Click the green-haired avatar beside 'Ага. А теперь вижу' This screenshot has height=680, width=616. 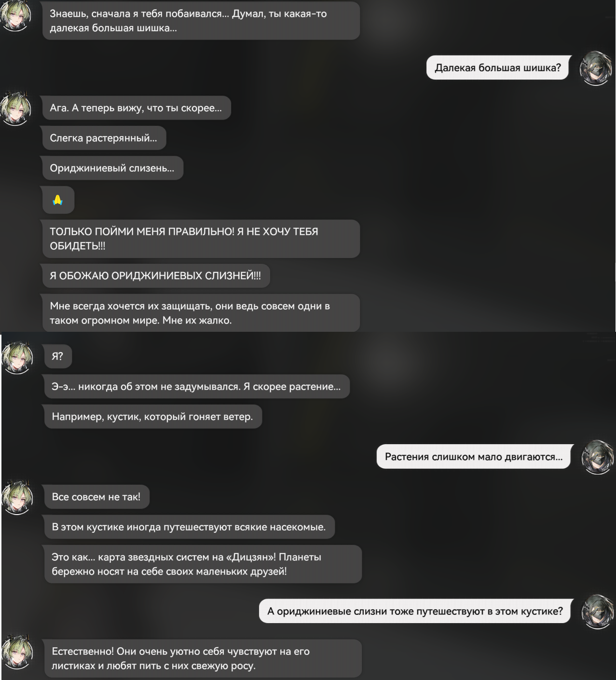tap(15, 109)
